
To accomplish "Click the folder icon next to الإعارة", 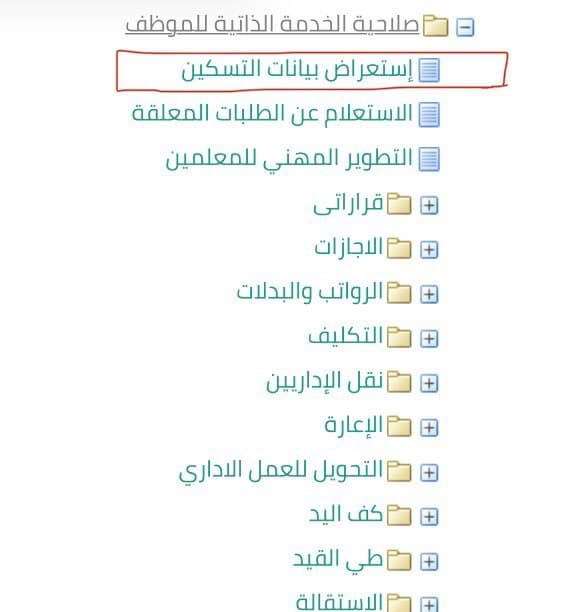I will click(x=399, y=426).
